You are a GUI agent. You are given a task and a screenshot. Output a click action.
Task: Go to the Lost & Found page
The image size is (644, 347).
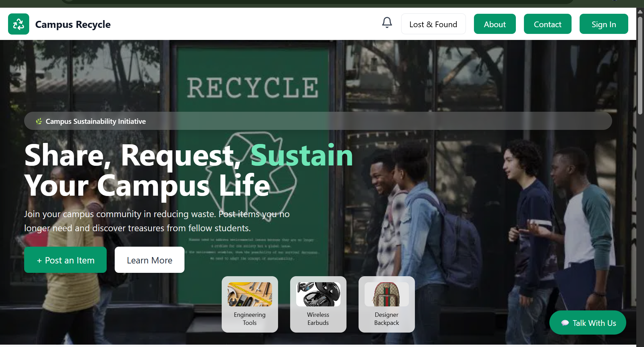[433, 24]
